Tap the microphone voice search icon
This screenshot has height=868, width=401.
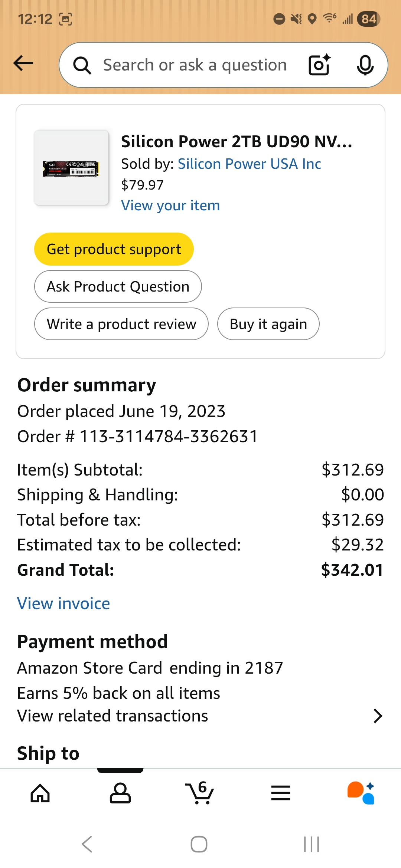tap(365, 65)
